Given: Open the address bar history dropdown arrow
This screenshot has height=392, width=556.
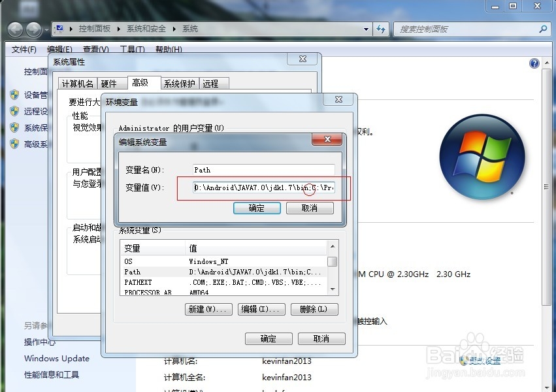Looking at the screenshot, I should 367,29.
